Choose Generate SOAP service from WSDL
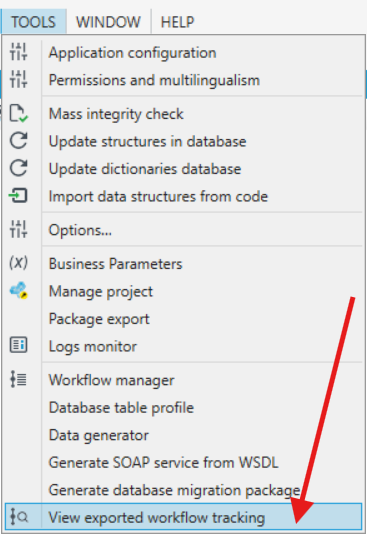367x535 pixels. pyautogui.click(x=184, y=463)
